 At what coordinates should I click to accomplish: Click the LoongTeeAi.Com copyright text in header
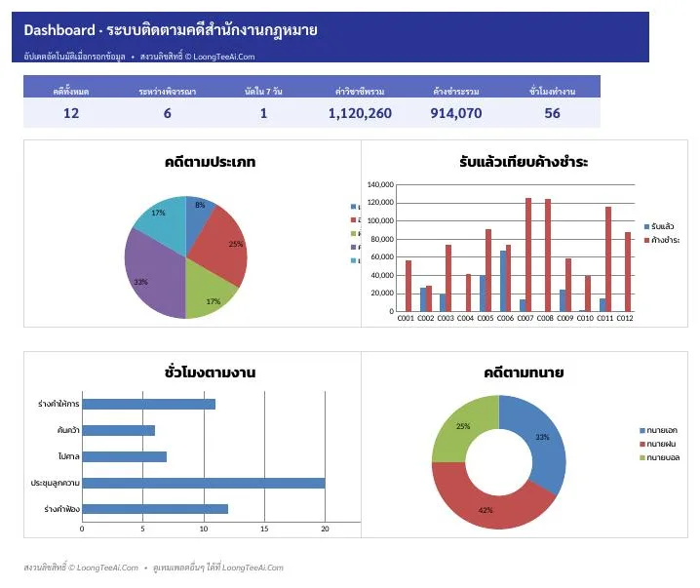pos(197,57)
